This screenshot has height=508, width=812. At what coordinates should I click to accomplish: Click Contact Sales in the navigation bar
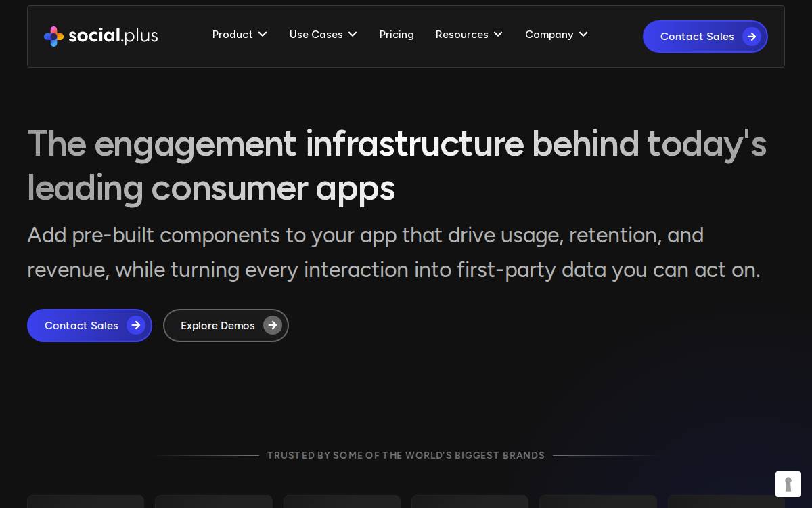point(705,37)
